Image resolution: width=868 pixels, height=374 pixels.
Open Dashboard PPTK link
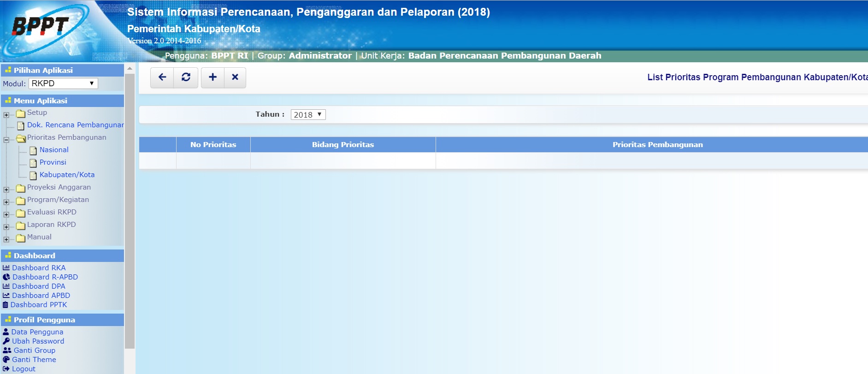click(x=39, y=305)
